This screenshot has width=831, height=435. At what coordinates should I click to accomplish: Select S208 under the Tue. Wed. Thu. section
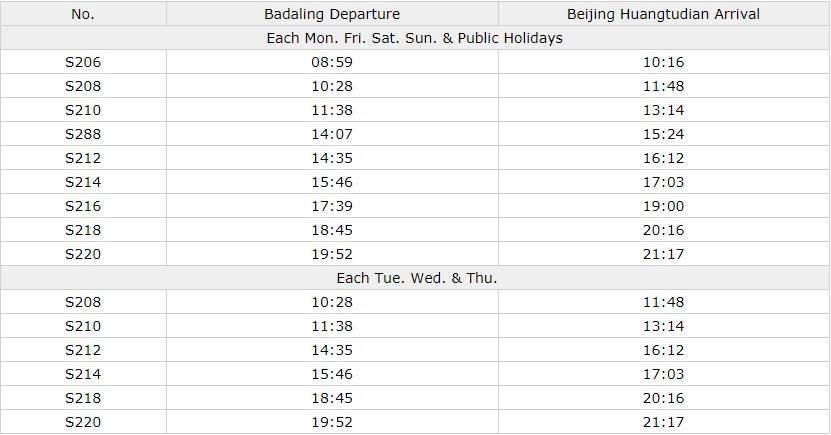[x=83, y=302]
